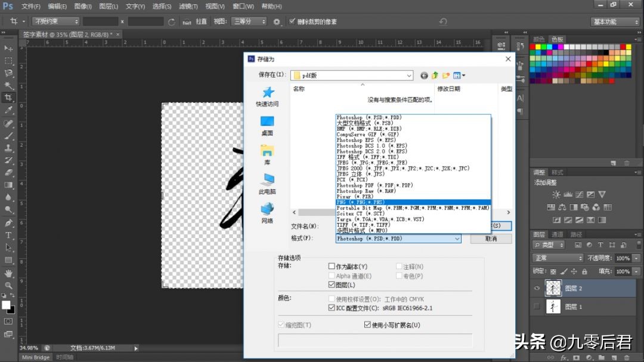Screen dimensions: 644x362
Task: Open the layer blend mode dropdown showing 正常
Action: pos(558,258)
